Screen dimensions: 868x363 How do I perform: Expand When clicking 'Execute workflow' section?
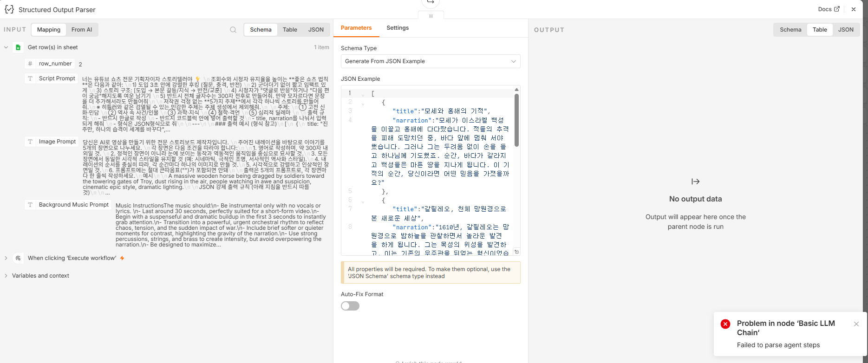coord(6,258)
